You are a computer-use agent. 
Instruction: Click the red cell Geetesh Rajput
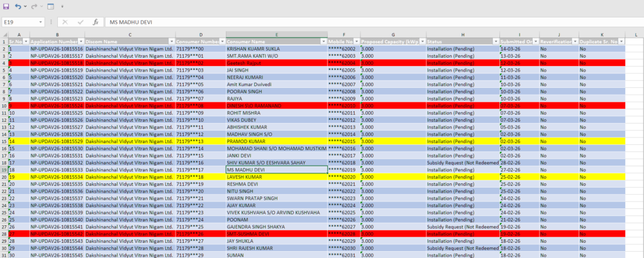[277, 63]
